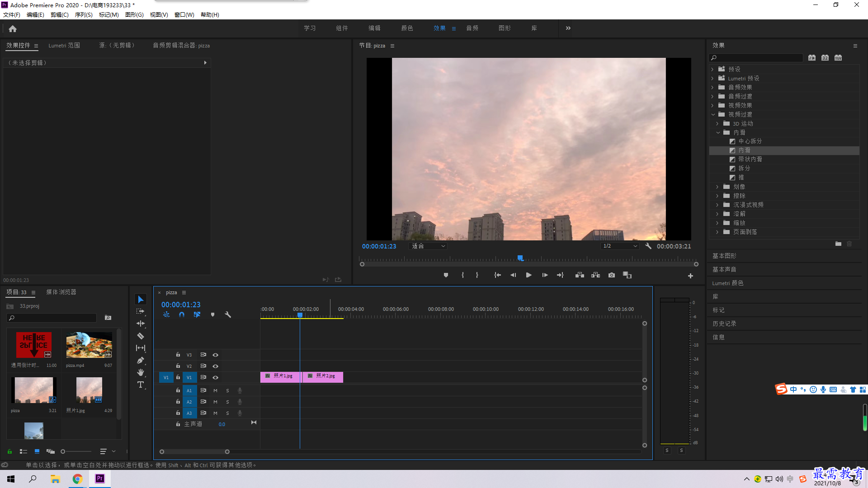Viewport: 868px width, 488px height.
Task: Select the Pen tool
Action: [141, 360]
